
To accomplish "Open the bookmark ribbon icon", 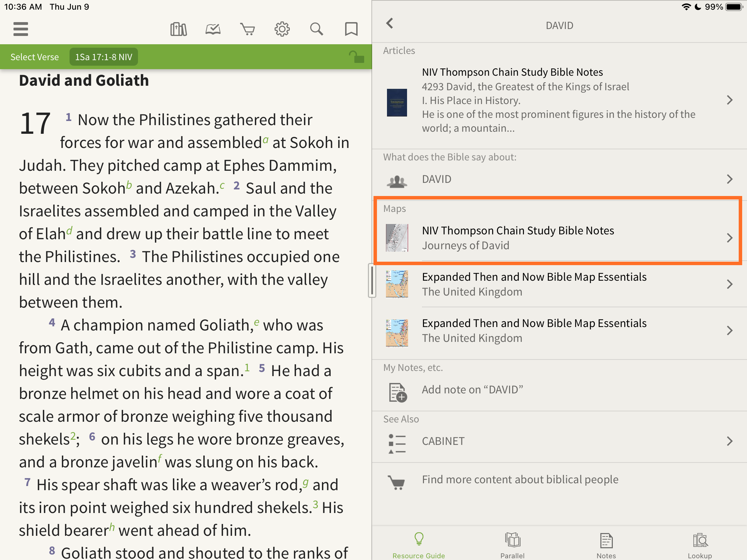I will click(x=351, y=29).
